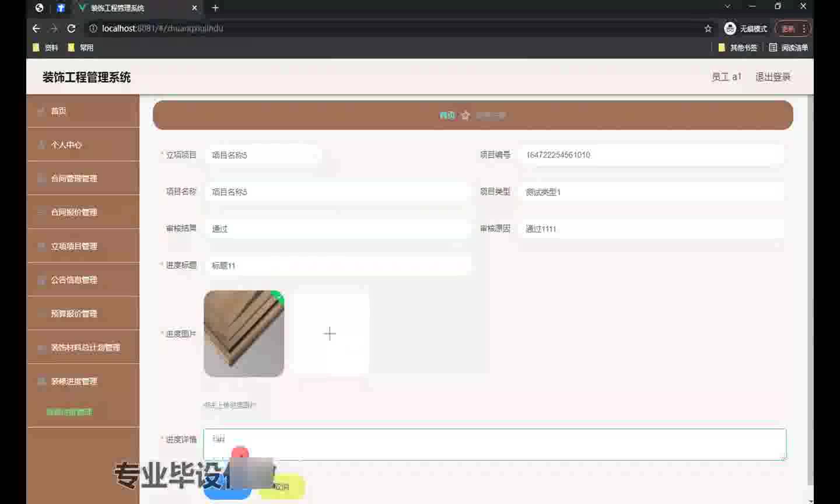Click the 项目类型 field
Image resolution: width=840 pixels, height=504 pixels.
click(651, 192)
